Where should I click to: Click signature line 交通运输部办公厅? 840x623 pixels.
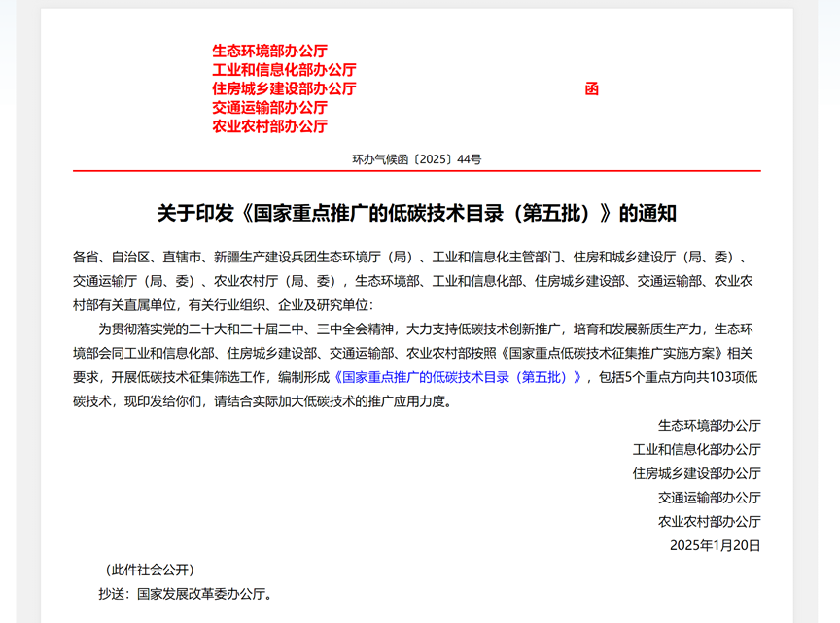[707, 498]
